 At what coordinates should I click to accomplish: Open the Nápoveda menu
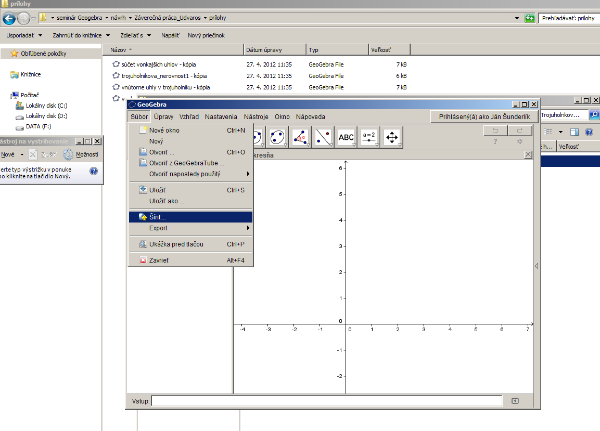pos(310,117)
